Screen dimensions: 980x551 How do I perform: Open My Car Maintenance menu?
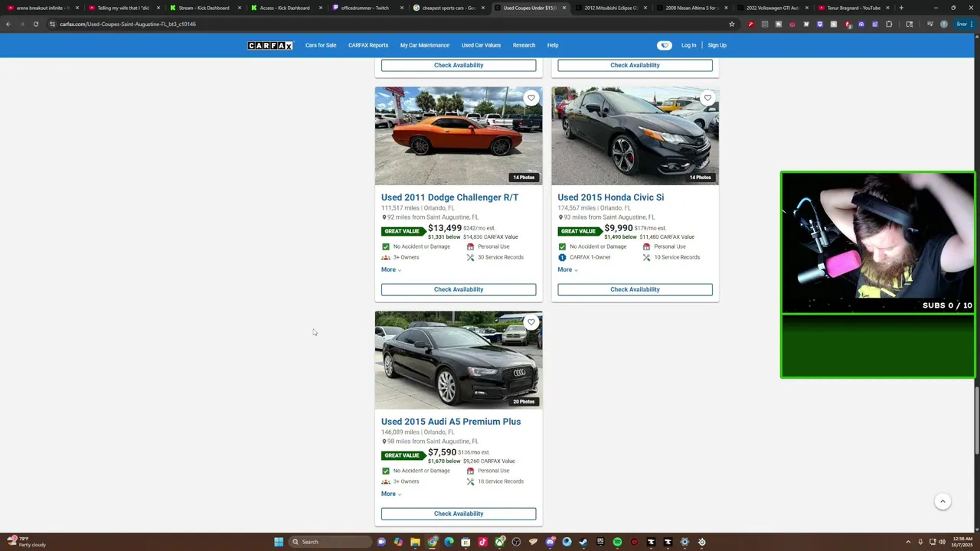click(x=424, y=45)
